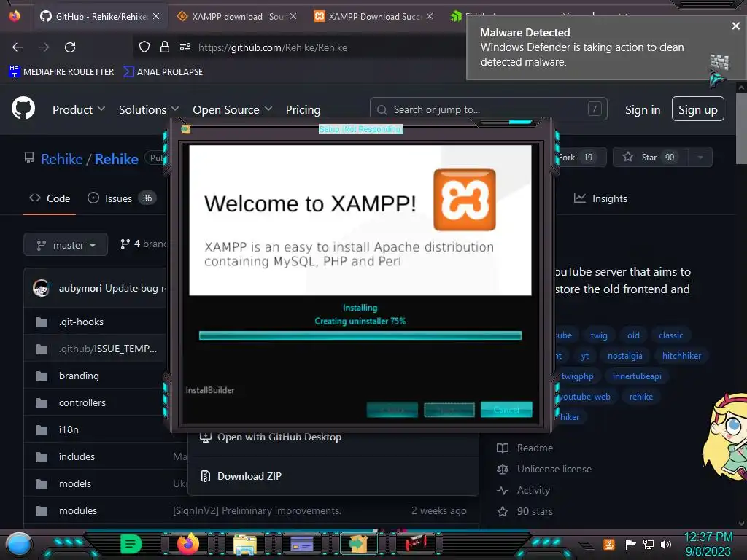Open the includes folder
Image resolution: width=747 pixels, height=560 pixels.
click(x=77, y=456)
